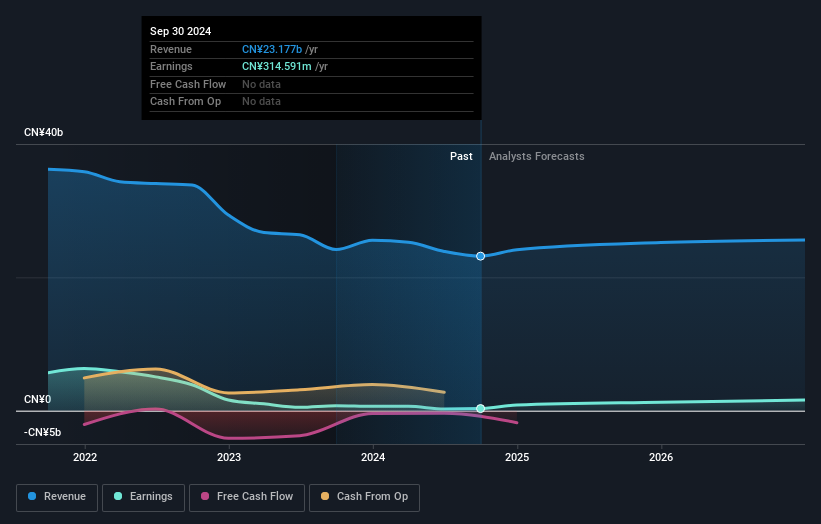This screenshot has height=524, width=821.
Task: Click the teal Earnings legend dot
Action: [x=118, y=496]
